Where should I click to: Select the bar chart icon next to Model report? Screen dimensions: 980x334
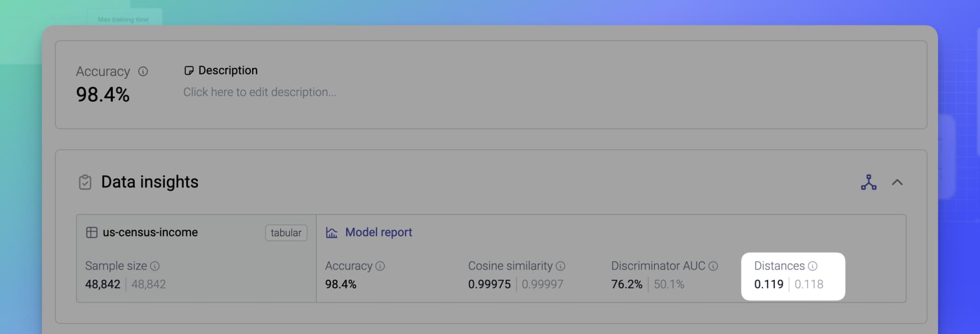332,232
